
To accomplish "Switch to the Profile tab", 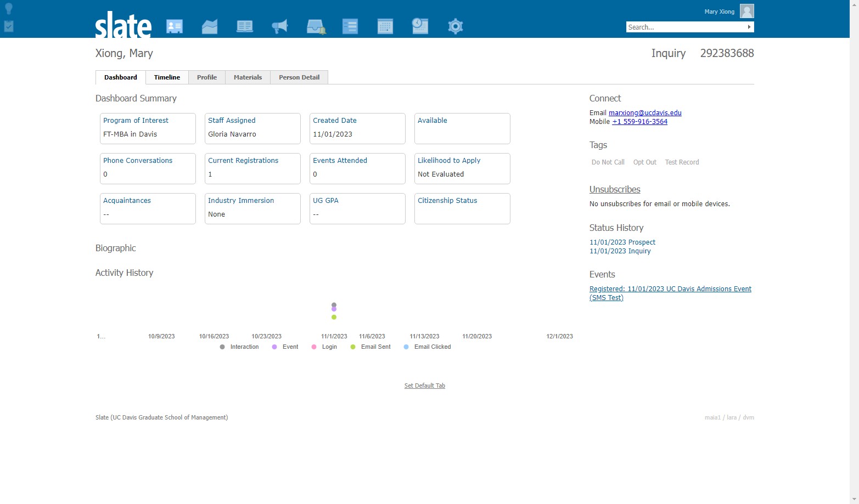I will [x=207, y=77].
